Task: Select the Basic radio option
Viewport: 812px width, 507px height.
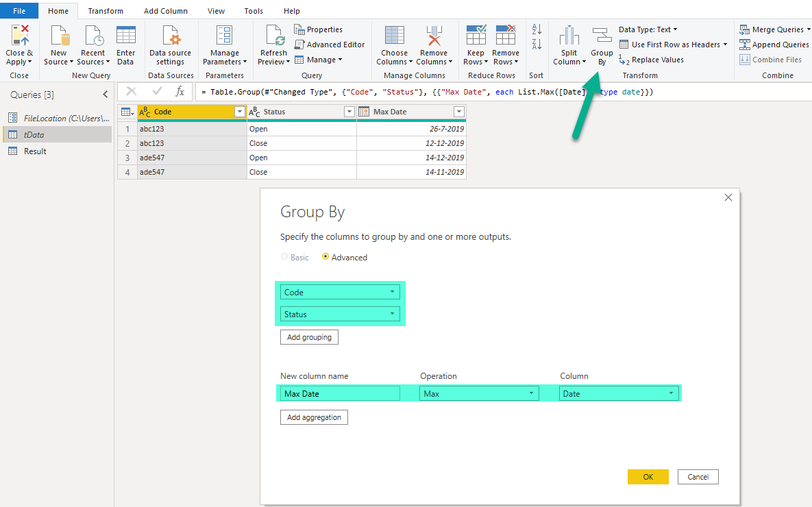Action: click(x=284, y=258)
